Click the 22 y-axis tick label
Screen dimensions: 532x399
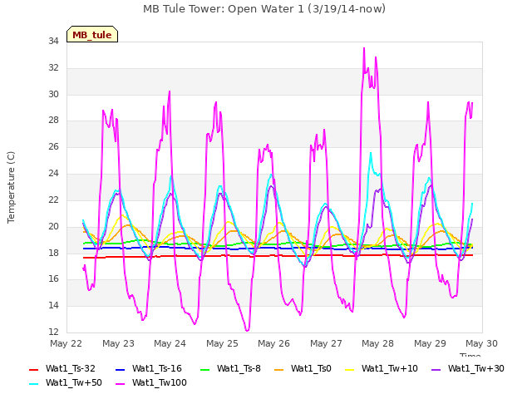[53, 199]
